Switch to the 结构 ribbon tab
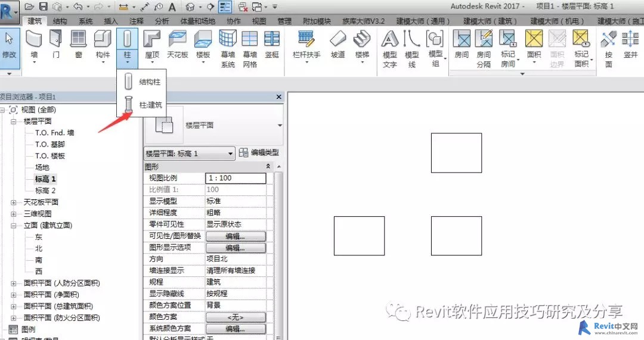The width and height of the screenshot is (644, 340). click(x=60, y=21)
